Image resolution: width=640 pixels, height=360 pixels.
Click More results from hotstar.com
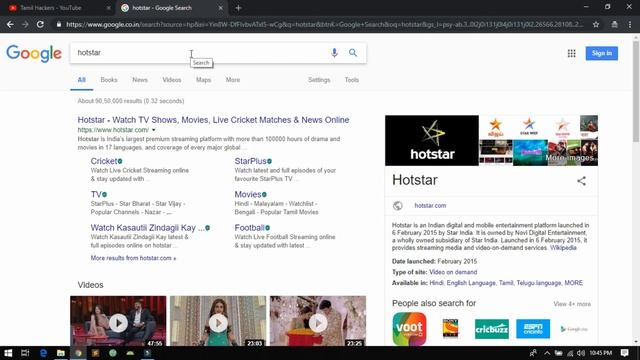coord(133,258)
